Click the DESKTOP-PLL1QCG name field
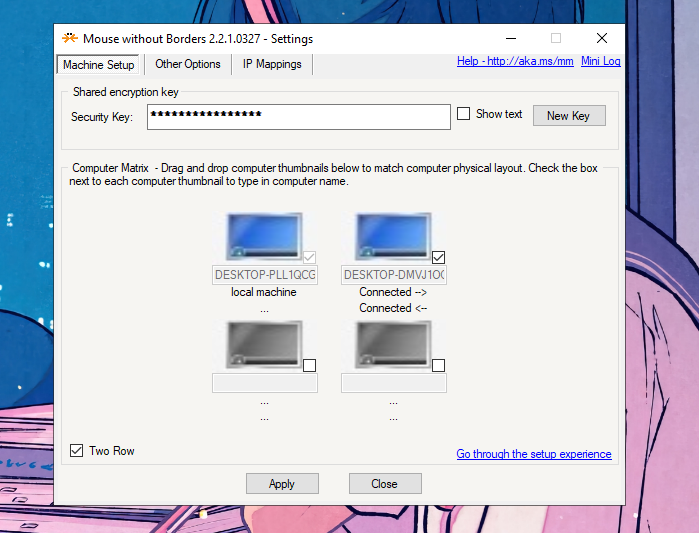 [x=265, y=275]
